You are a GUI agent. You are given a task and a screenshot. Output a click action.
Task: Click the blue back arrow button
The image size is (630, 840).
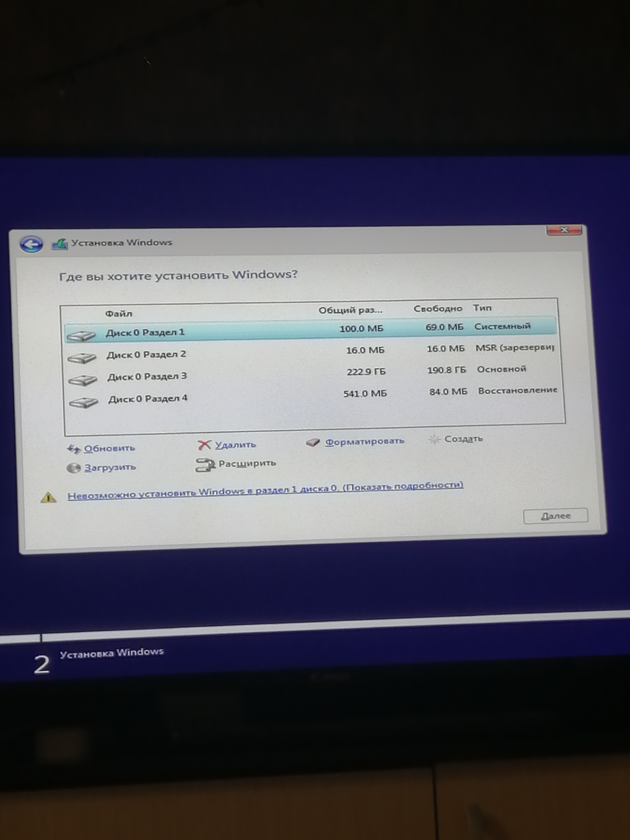(31, 244)
